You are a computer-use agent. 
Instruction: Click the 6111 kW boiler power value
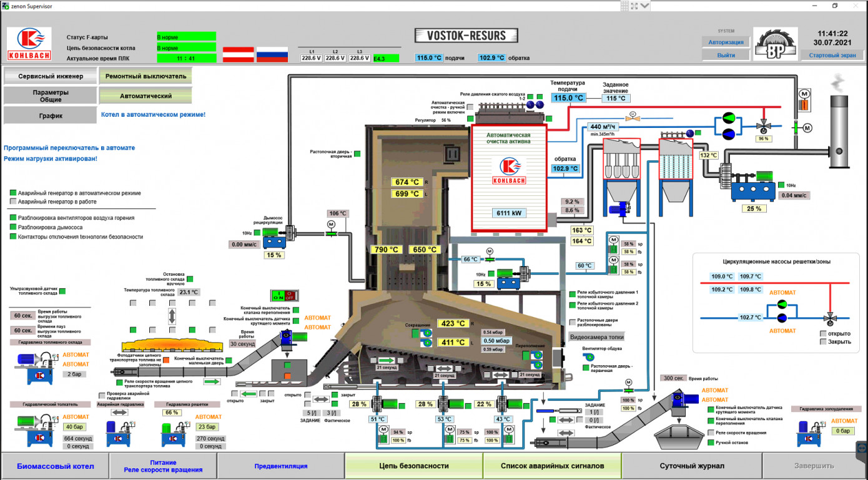tap(509, 213)
